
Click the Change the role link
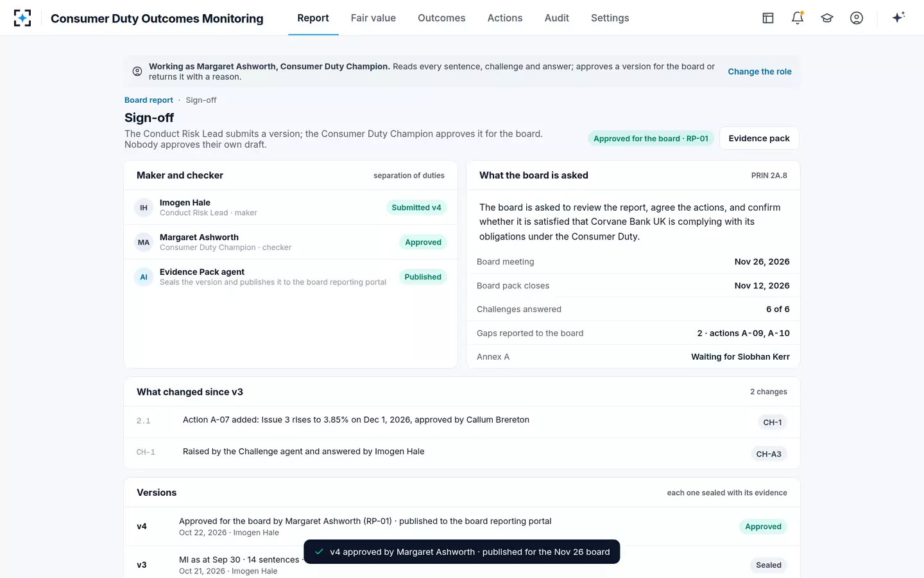(760, 71)
